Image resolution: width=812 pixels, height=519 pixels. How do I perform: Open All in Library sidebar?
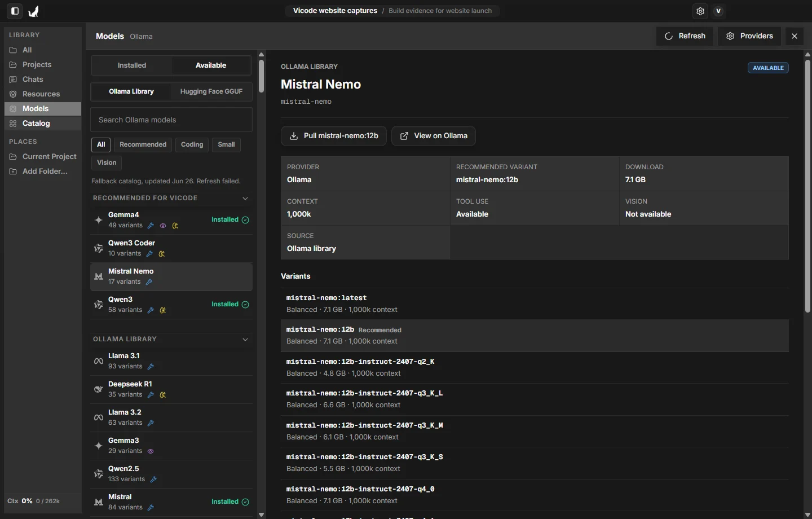tap(43, 50)
